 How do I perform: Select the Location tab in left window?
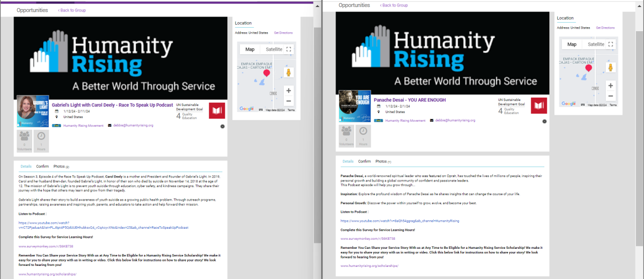[x=243, y=23]
